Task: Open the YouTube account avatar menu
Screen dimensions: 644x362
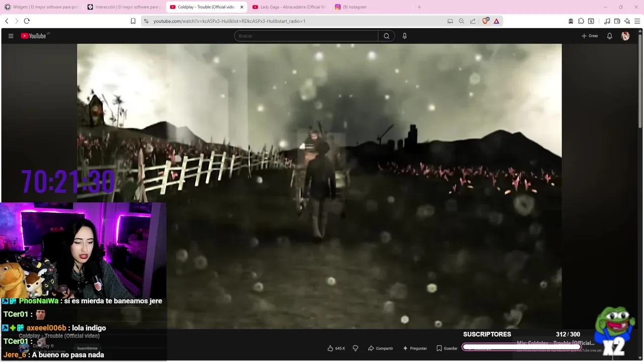Action: point(625,36)
